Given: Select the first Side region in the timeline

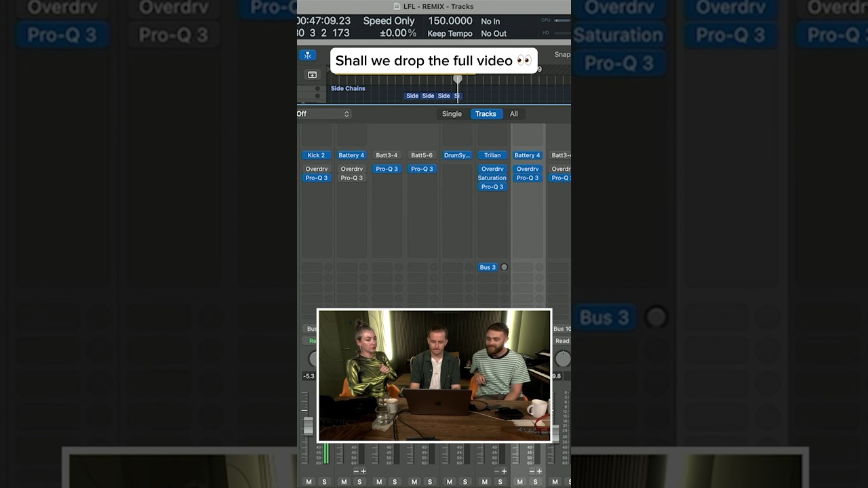Looking at the screenshot, I should 412,96.
